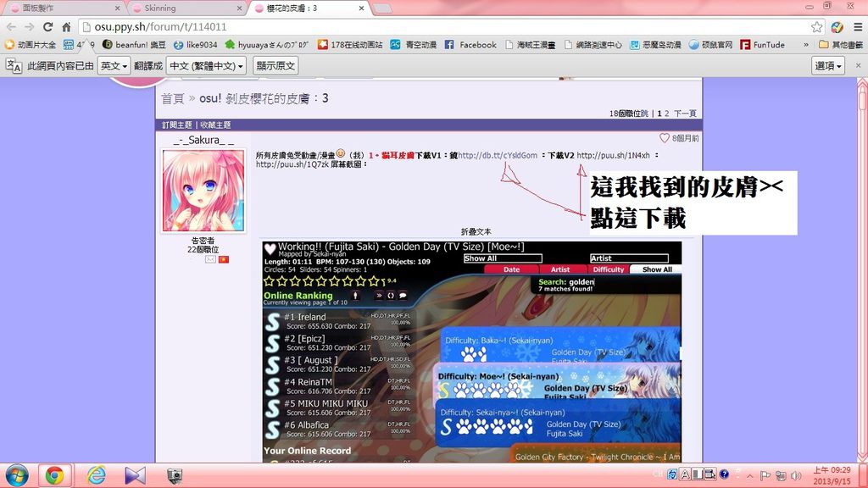
Task: Go back using the browser back arrow
Action: 12,26
